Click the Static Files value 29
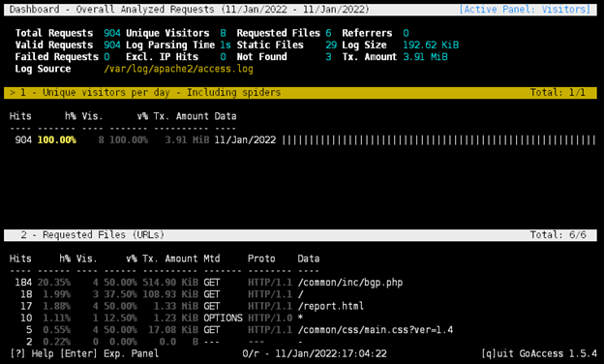This screenshot has height=364, width=604. (x=331, y=45)
